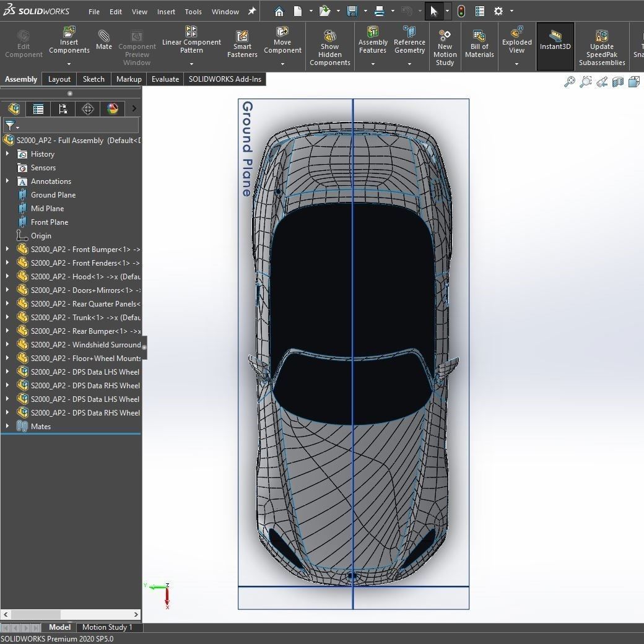The width and height of the screenshot is (644, 644).
Task: Open Bill of Materials
Action: pyautogui.click(x=479, y=45)
